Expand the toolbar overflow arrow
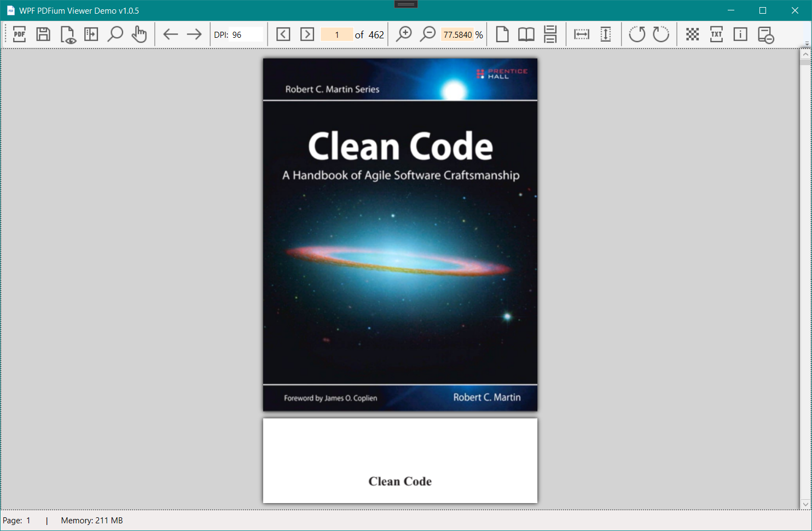 pyautogui.click(x=807, y=43)
